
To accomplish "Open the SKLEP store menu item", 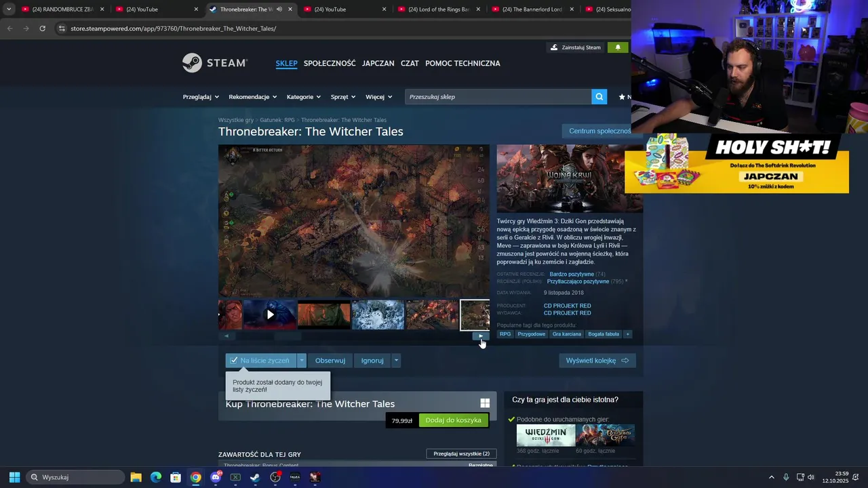I will (286, 63).
